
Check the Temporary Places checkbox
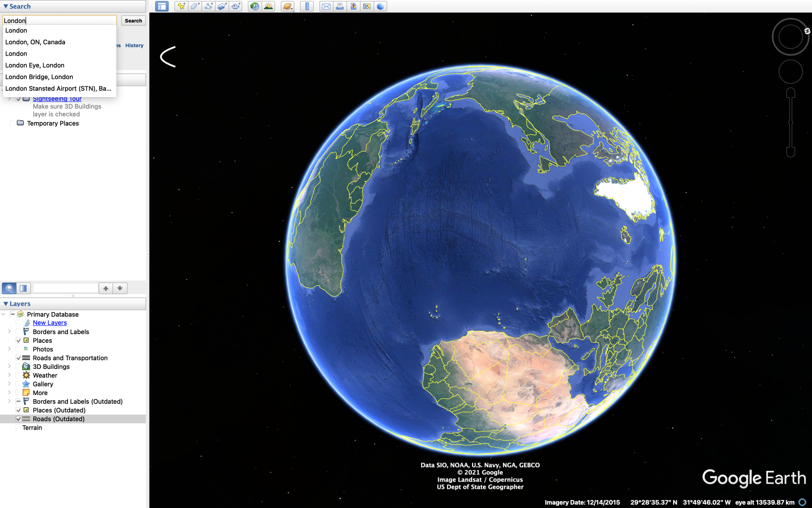click(12, 123)
